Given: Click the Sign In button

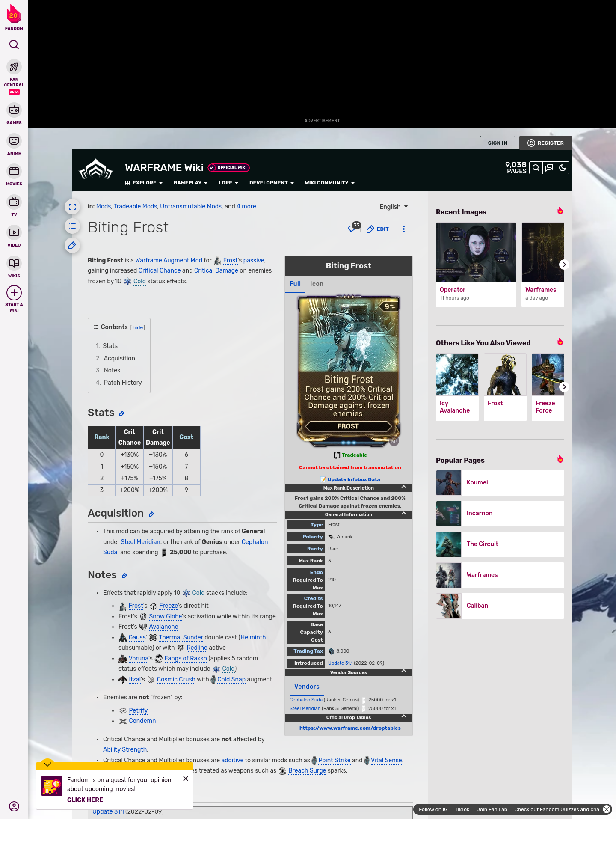Looking at the screenshot, I should 498,143.
